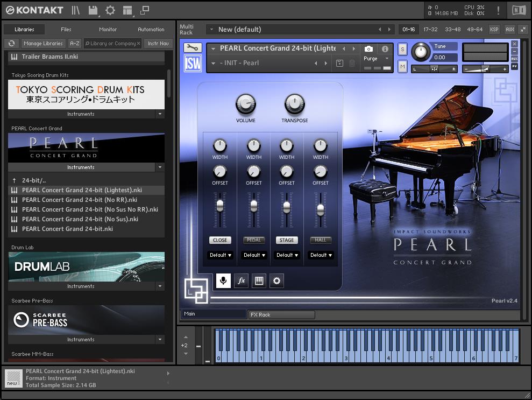
Task: Expand the PEDAL mic Default dropdown
Action: [x=254, y=255]
